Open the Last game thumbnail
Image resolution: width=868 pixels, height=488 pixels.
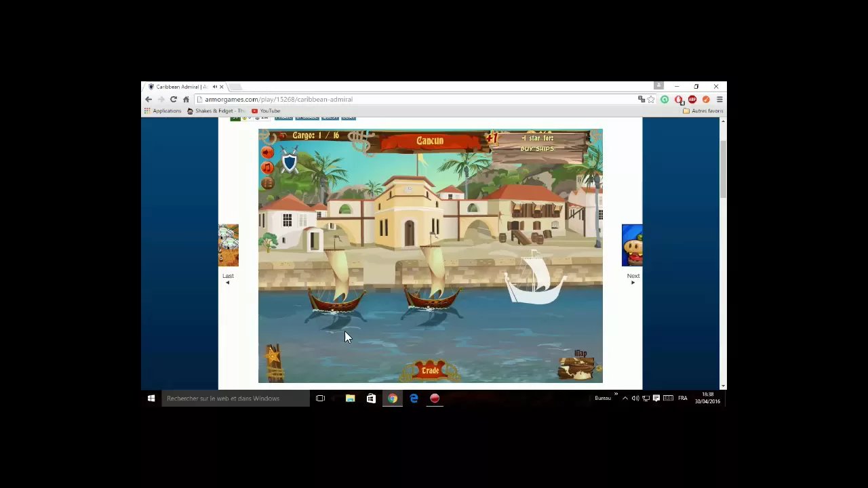pyautogui.click(x=228, y=245)
